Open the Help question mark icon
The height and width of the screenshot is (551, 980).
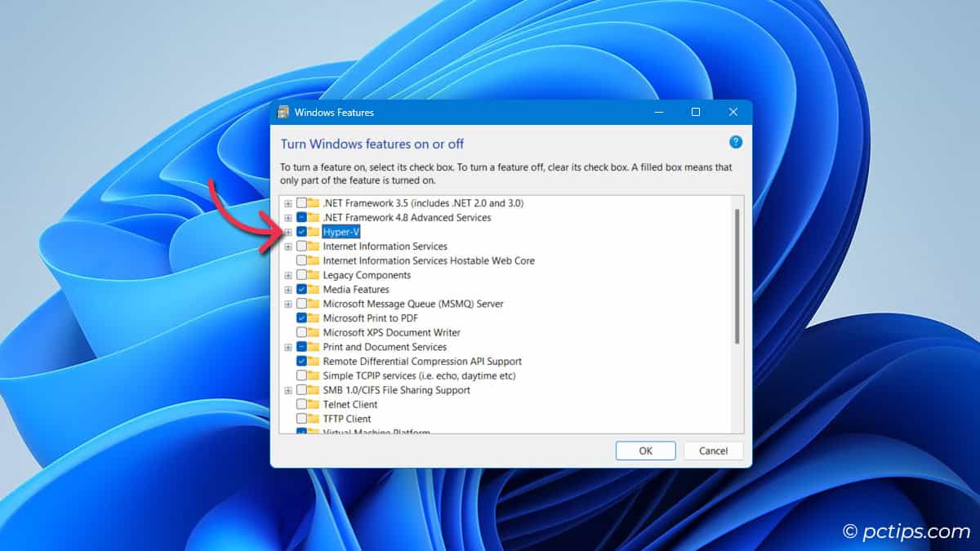[x=736, y=142]
